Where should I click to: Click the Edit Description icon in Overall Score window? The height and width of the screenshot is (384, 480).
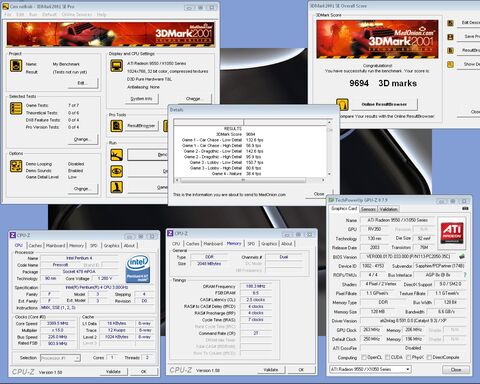[450, 23]
